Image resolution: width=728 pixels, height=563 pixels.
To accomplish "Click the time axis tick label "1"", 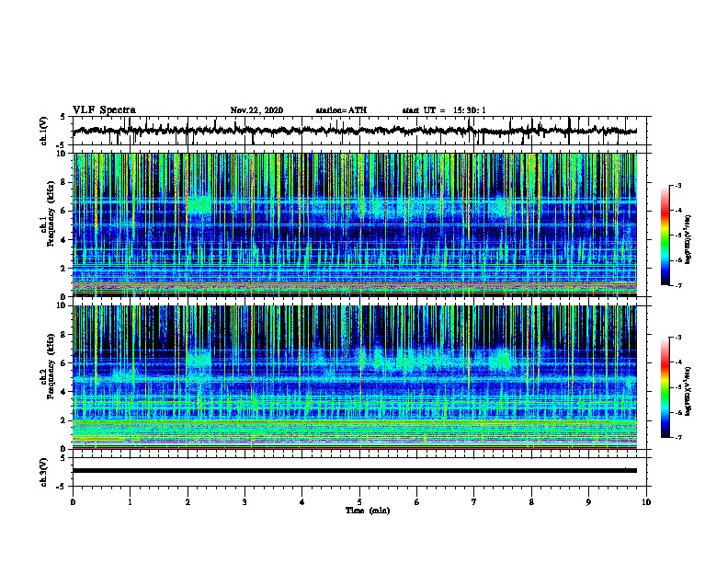I will 130,502.
